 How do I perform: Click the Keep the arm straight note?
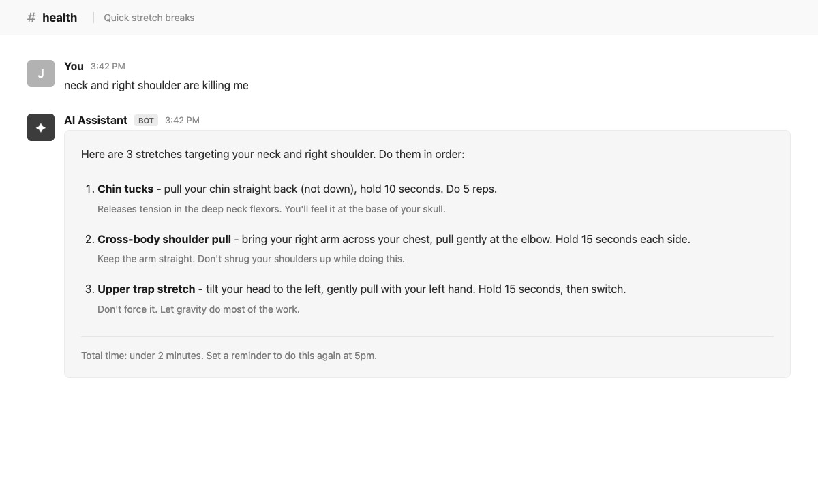[251, 259]
